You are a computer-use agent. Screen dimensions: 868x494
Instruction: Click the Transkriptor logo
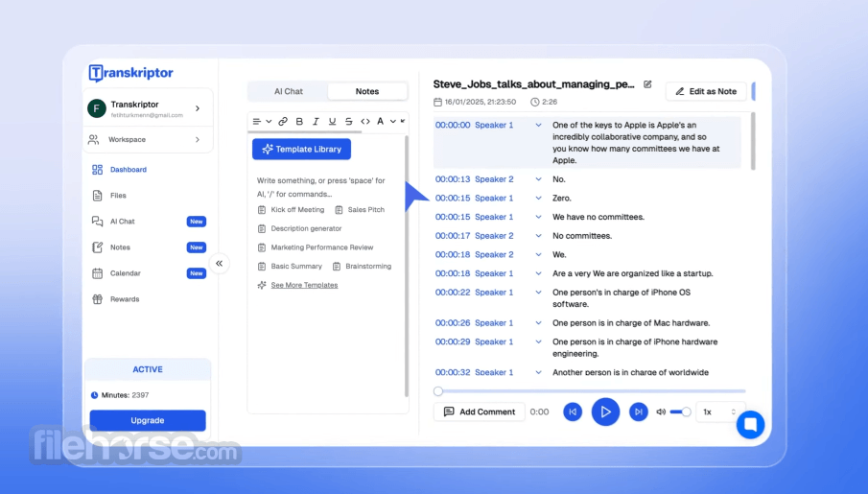(x=131, y=73)
